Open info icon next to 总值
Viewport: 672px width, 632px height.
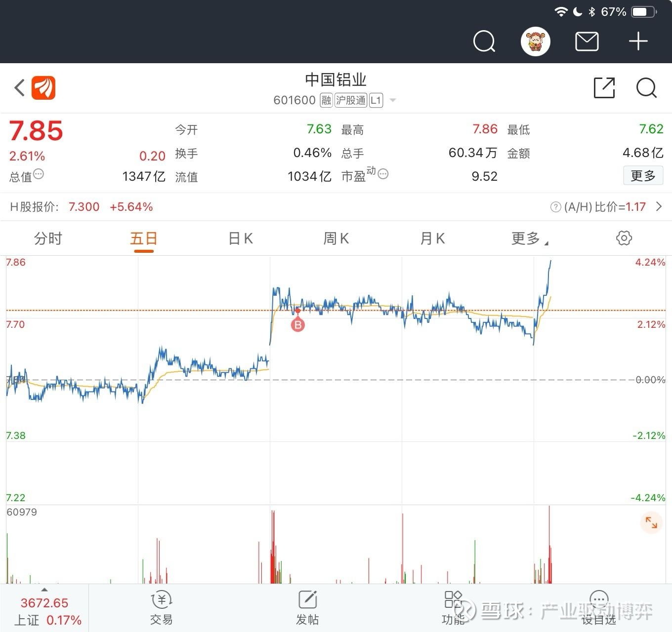tap(38, 174)
